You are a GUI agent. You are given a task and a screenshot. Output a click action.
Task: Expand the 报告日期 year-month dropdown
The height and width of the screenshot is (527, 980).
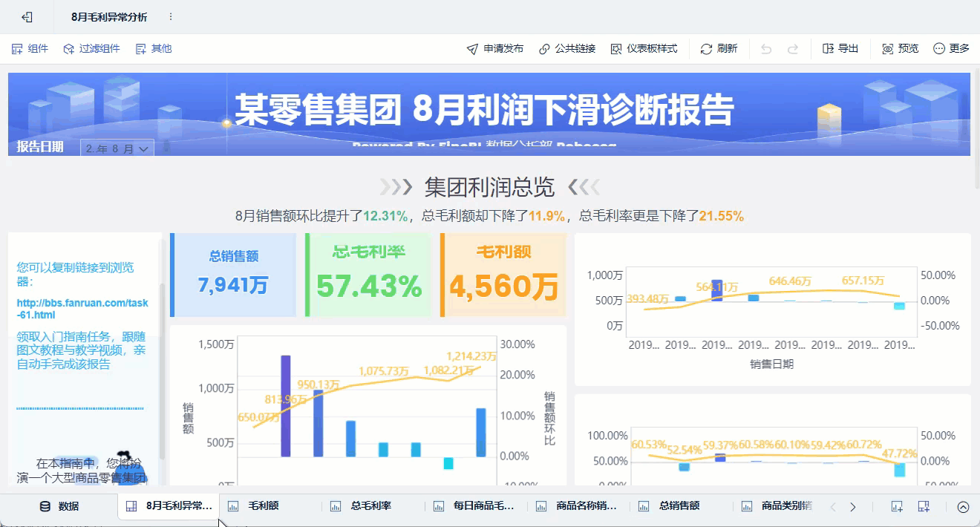[117, 148]
